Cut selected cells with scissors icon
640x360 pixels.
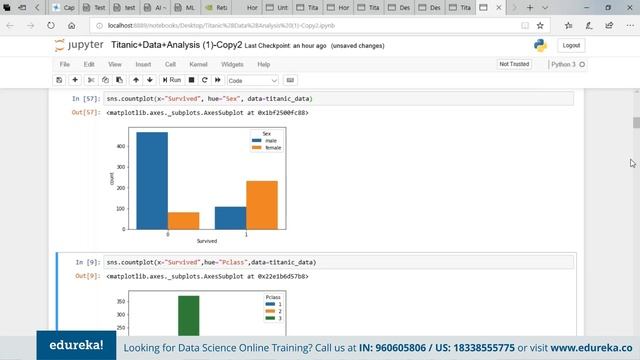[x=91, y=80]
